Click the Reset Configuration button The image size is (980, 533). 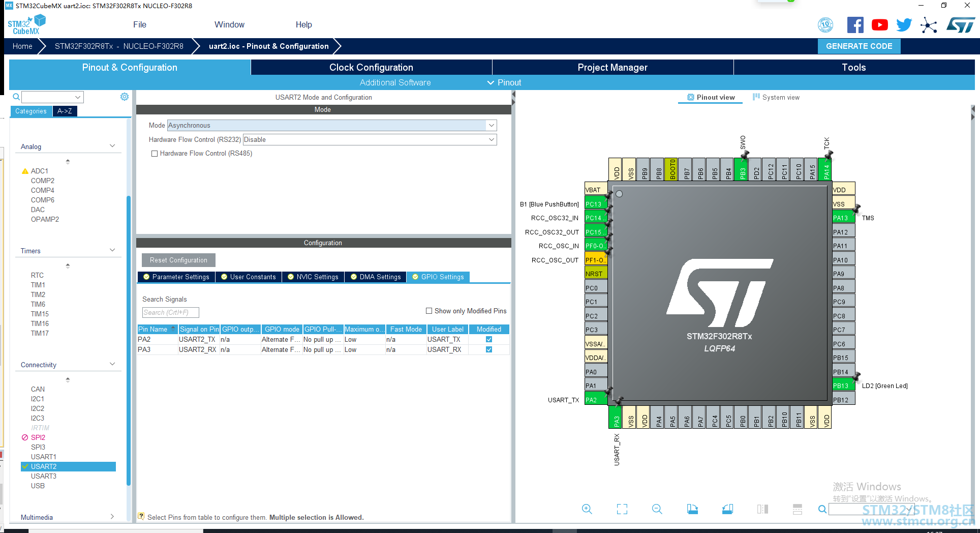pos(178,260)
